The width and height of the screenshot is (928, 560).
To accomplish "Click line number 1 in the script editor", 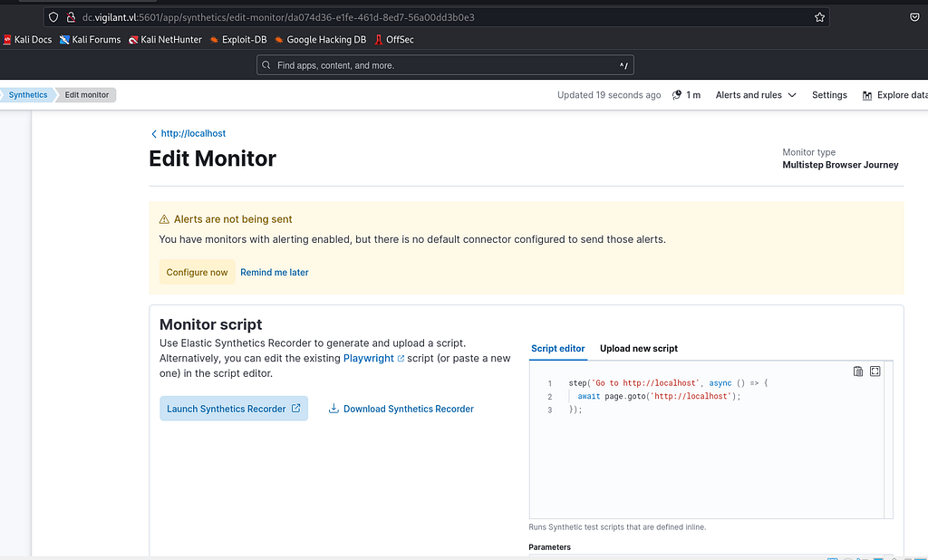I will pos(549,383).
